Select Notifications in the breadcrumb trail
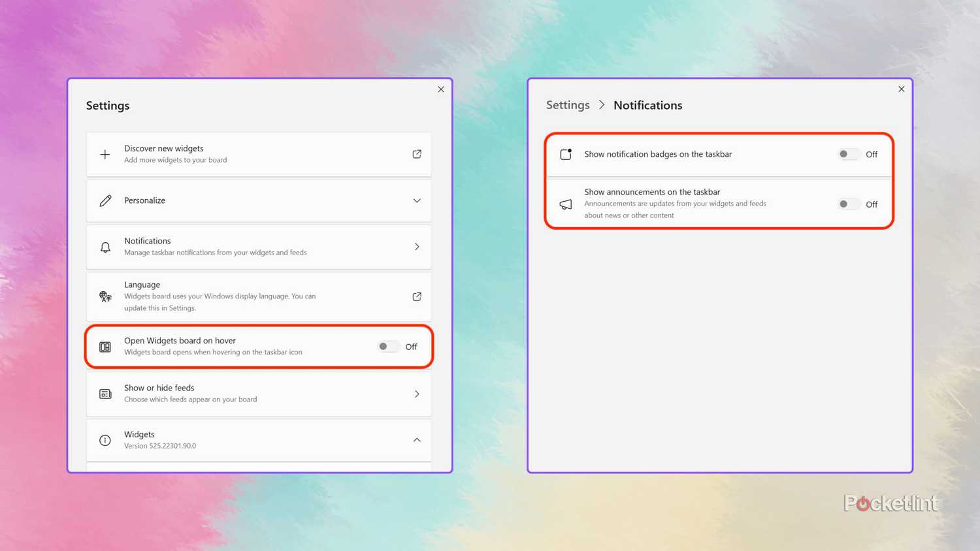 coord(647,105)
